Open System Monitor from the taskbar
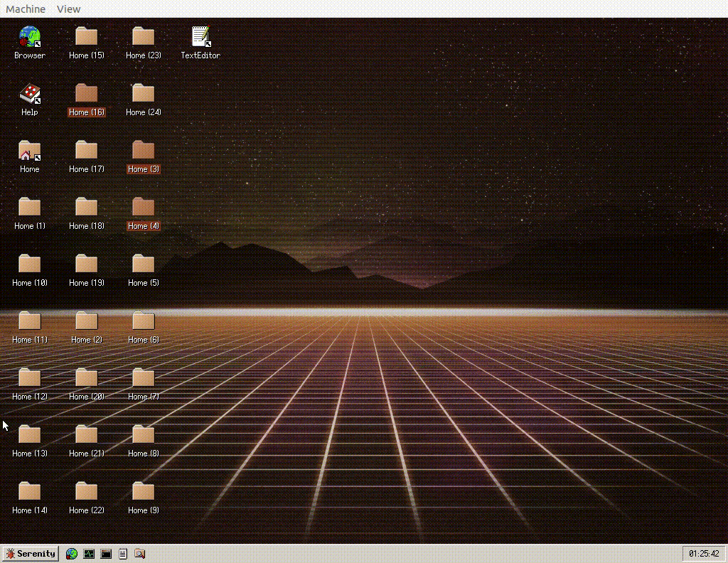The image size is (728, 563). point(88,554)
